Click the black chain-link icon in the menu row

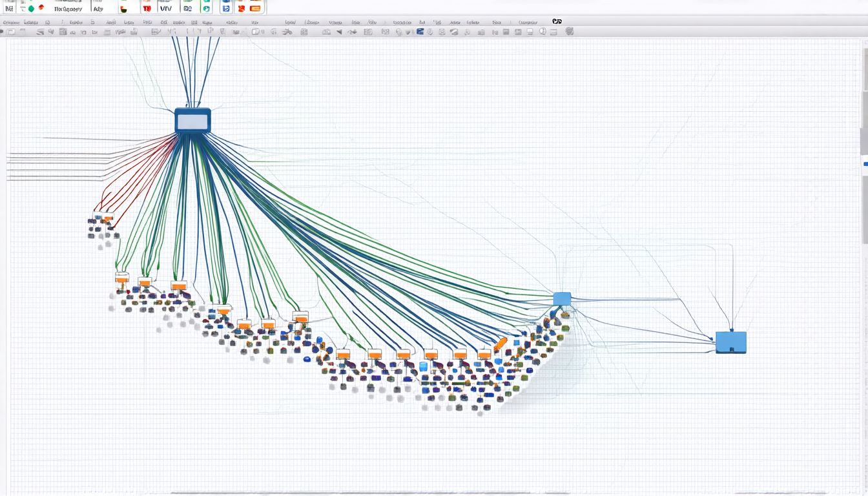pyautogui.click(x=557, y=21)
